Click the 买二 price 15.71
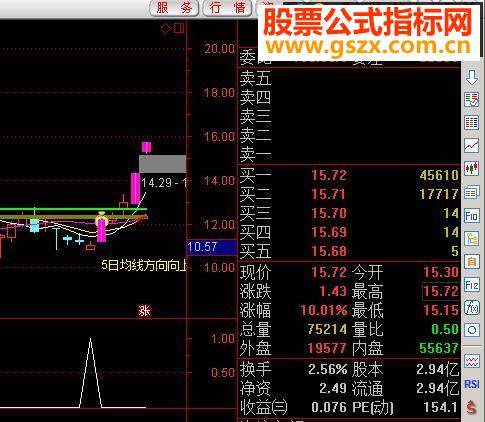The height and width of the screenshot is (422, 485). coord(329,194)
